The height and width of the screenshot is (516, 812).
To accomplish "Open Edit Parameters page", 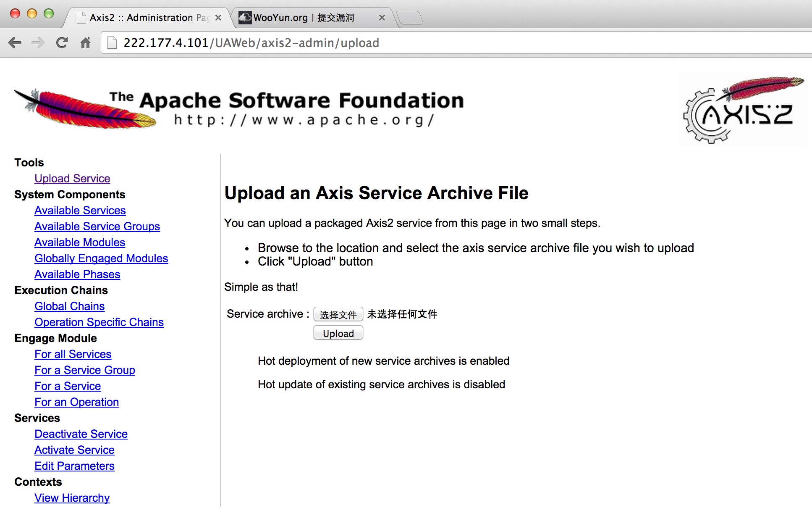I will (x=74, y=466).
